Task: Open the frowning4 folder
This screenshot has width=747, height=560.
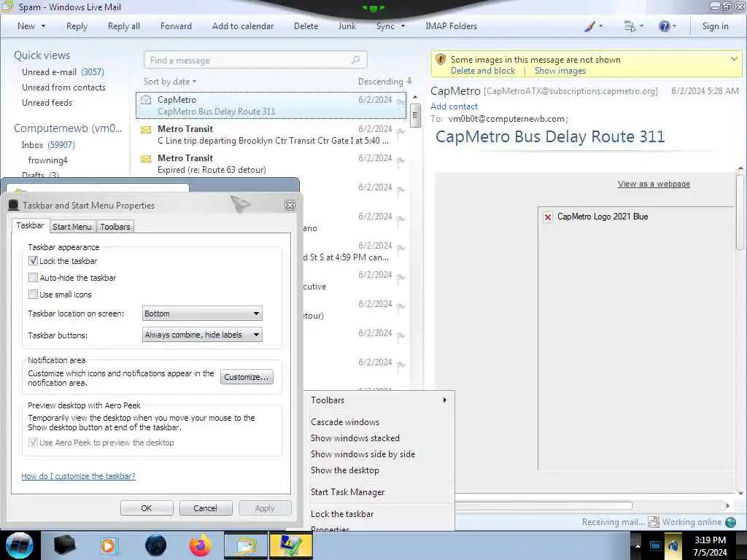Action: 47,160
